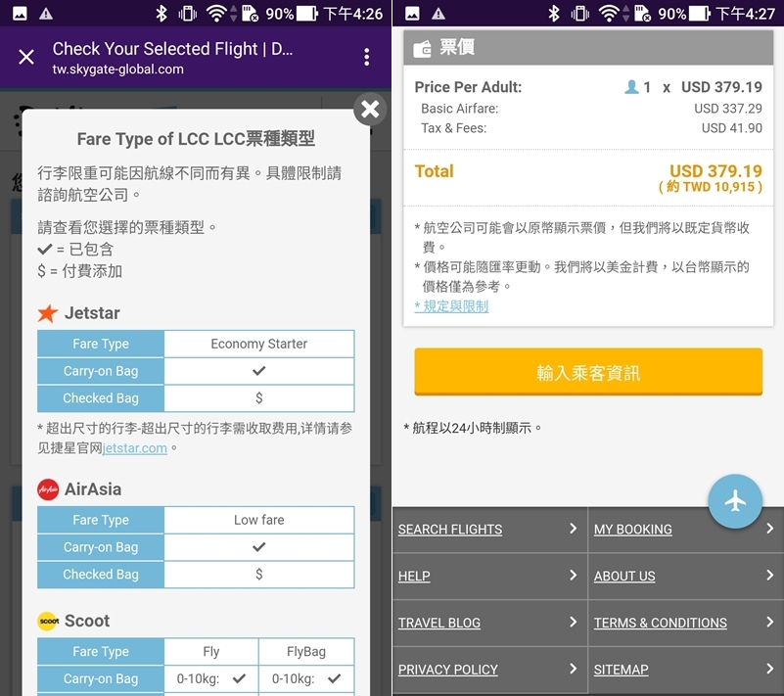The image size is (784, 696).
Task: Tap chevron next to PRIVACY POLICY
Action: 573,669
